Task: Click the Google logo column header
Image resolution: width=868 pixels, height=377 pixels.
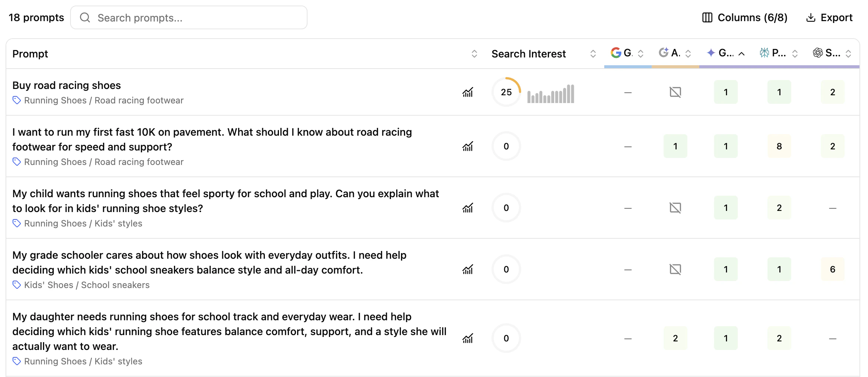Action: 616,53
